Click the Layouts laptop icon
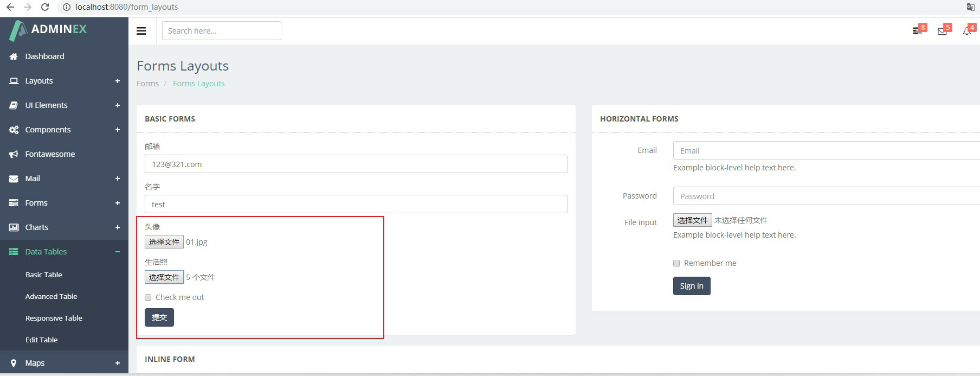This screenshot has width=980, height=376. point(14,81)
